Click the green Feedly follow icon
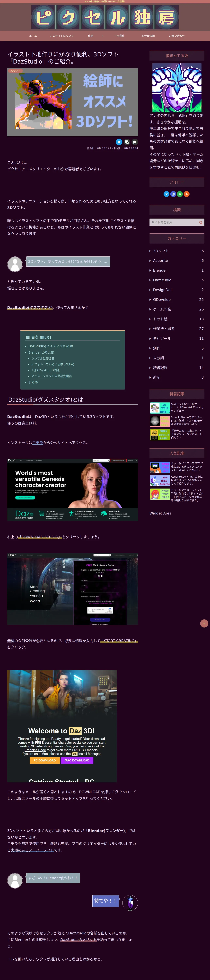The image size is (210, 980). pyautogui.click(x=180, y=194)
